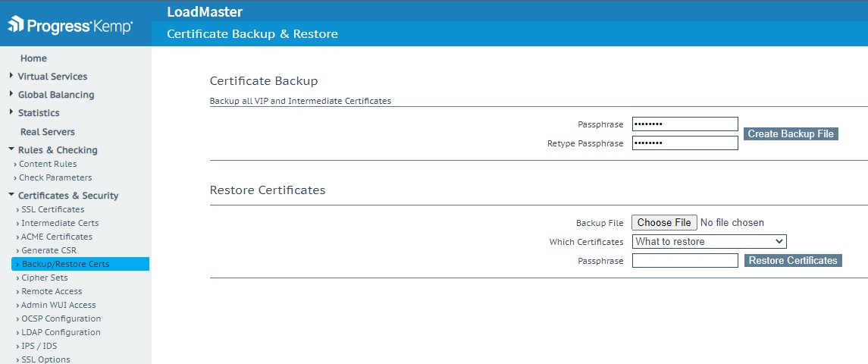Click Create Backup File button
The image size is (868, 364).
[x=791, y=134]
